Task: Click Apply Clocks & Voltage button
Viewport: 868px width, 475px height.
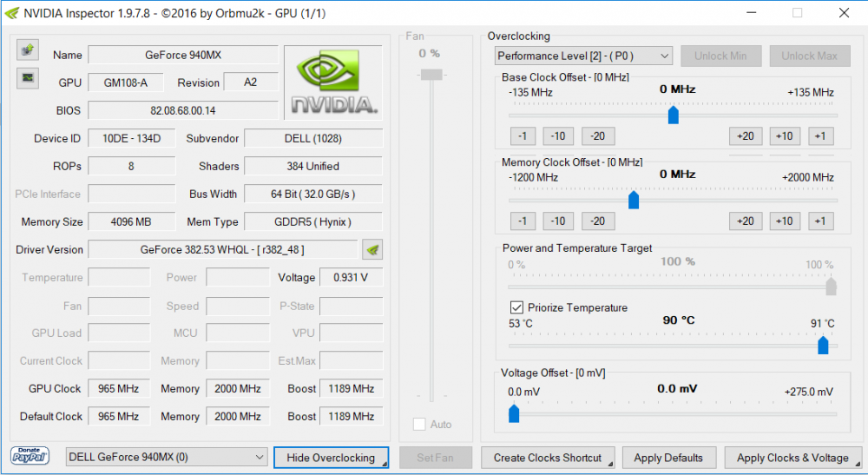Action: click(x=792, y=458)
